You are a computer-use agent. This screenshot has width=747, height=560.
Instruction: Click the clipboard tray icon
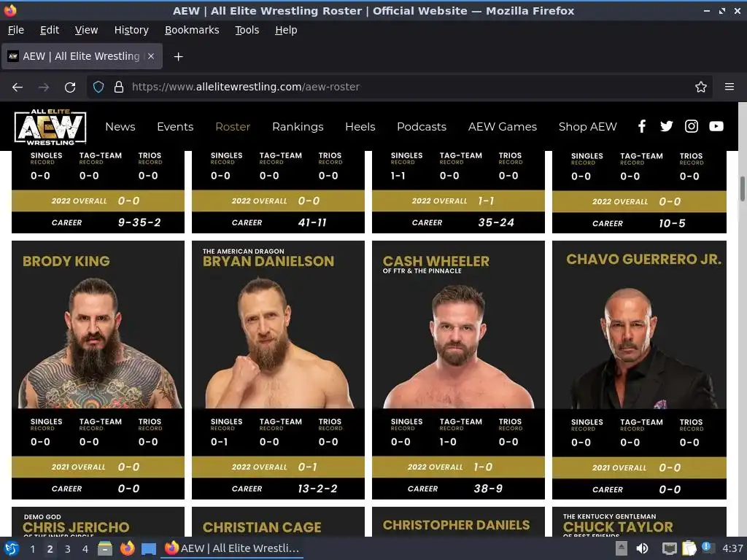[689, 548]
